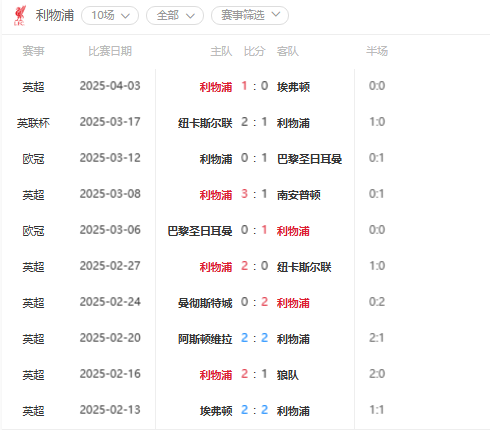
Task: Click the 比赛日期 column header
Action: coord(110,51)
